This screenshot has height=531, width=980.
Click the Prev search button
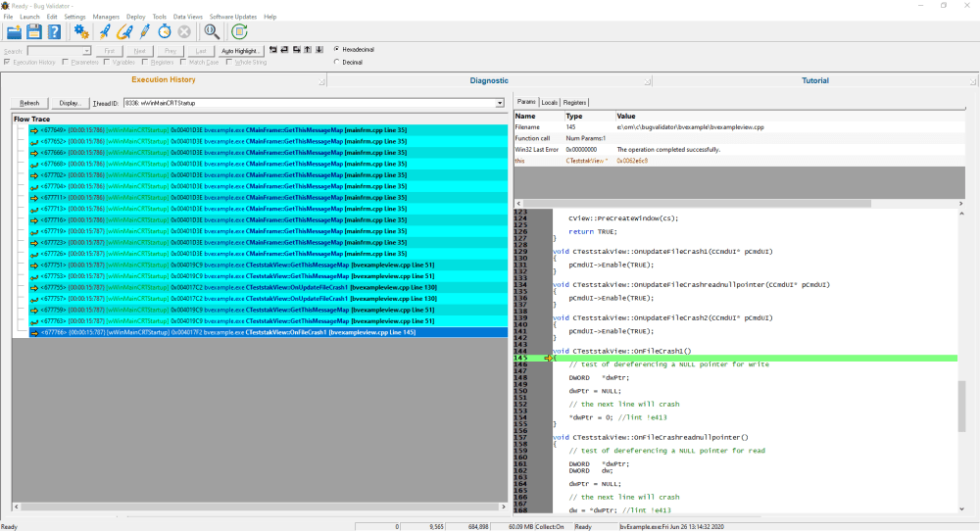pyautogui.click(x=170, y=51)
